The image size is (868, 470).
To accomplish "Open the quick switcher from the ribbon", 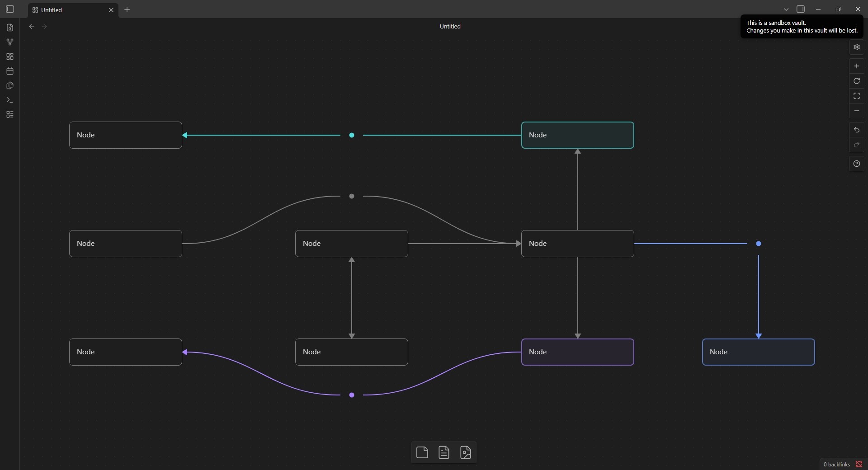I will pyautogui.click(x=10, y=28).
